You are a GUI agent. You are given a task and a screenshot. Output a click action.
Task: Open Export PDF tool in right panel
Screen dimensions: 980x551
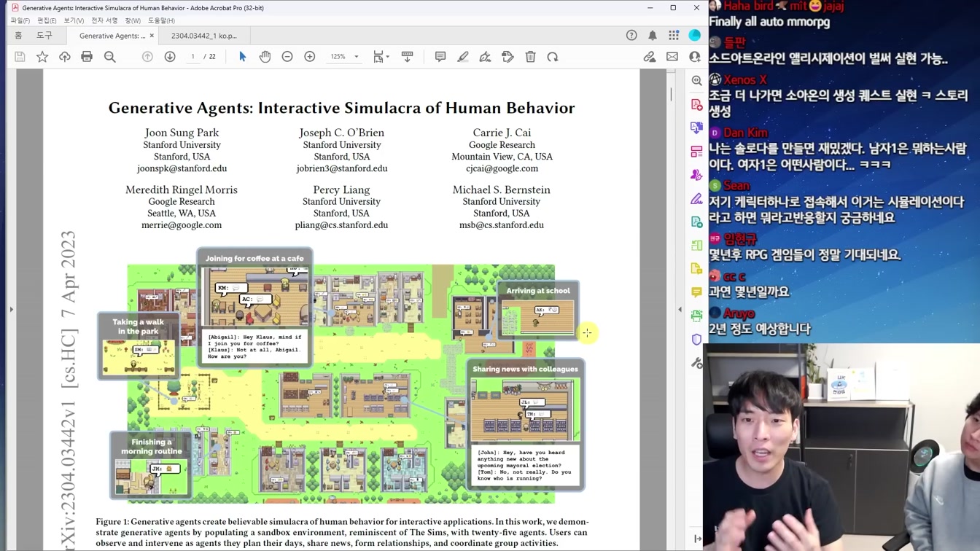696,128
